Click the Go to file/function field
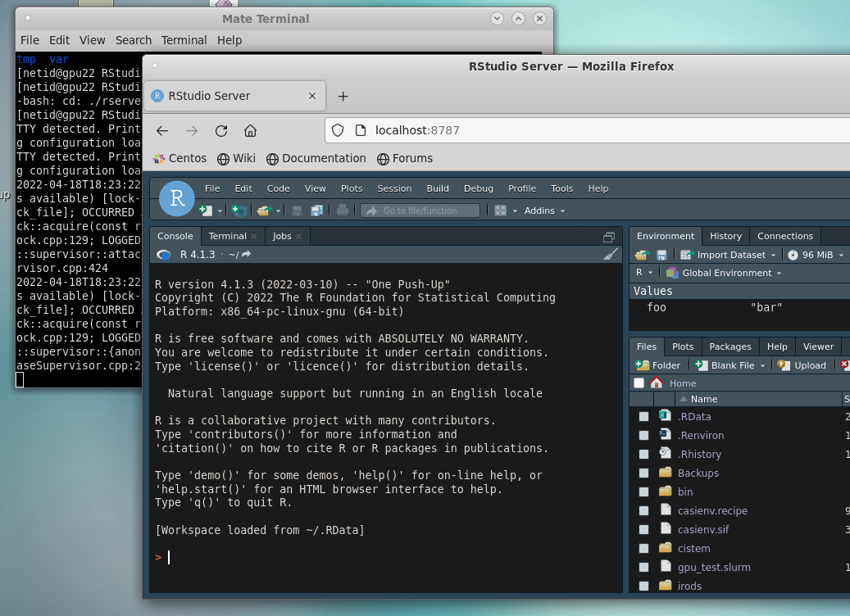850x616 pixels. click(420, 211)
